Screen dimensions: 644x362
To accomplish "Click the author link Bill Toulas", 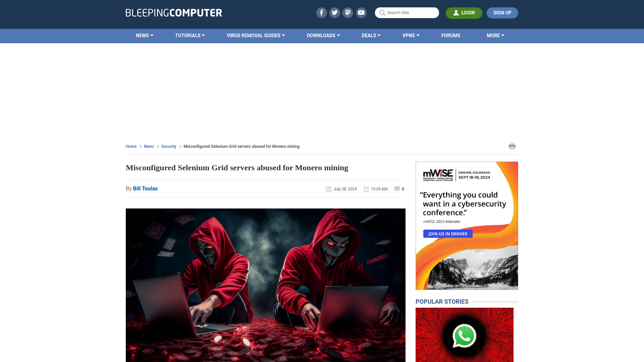I will [145, 188].
